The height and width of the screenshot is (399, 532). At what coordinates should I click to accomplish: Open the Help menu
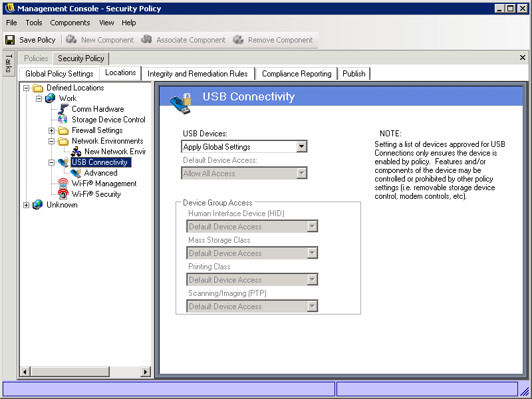click(129, 23)
